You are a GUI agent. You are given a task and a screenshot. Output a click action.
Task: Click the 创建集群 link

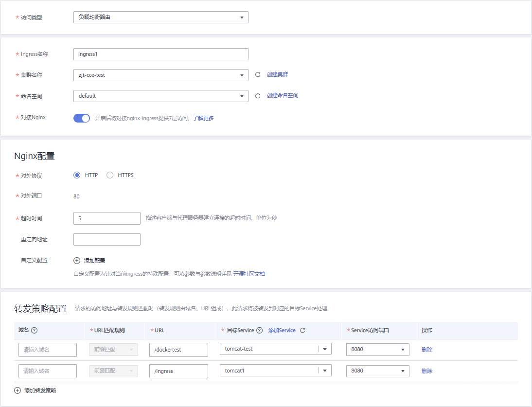click(x=281, y=75)
